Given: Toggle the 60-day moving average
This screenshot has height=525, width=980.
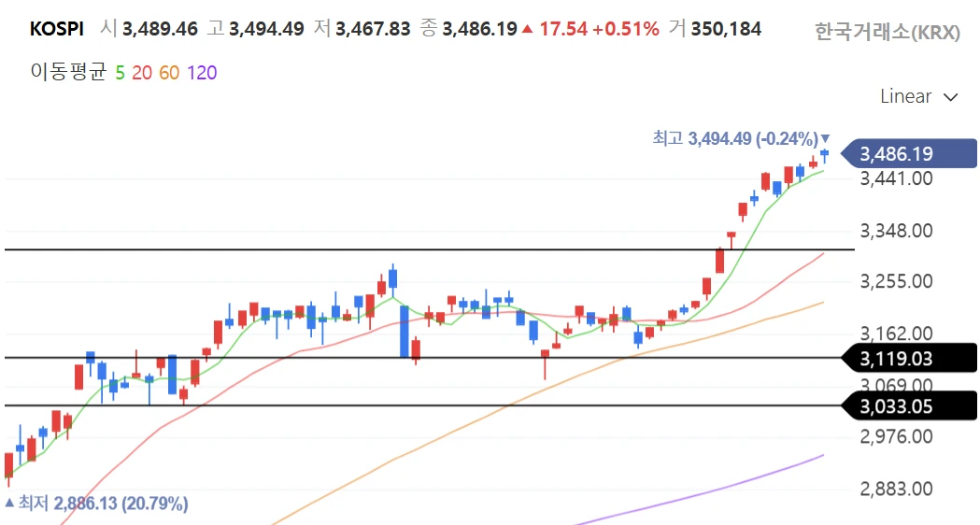Looking at the screenshot, I should [x=168, y=73].
